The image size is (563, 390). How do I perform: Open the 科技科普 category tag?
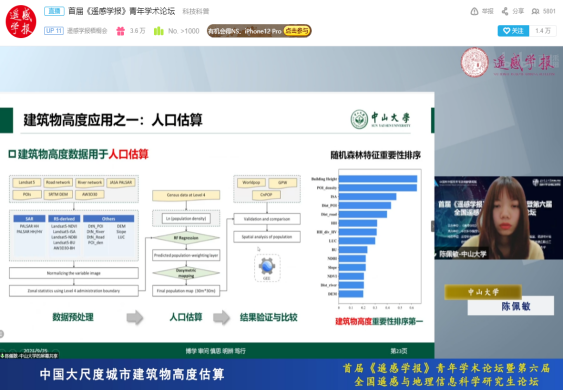(x=196, y=11)
